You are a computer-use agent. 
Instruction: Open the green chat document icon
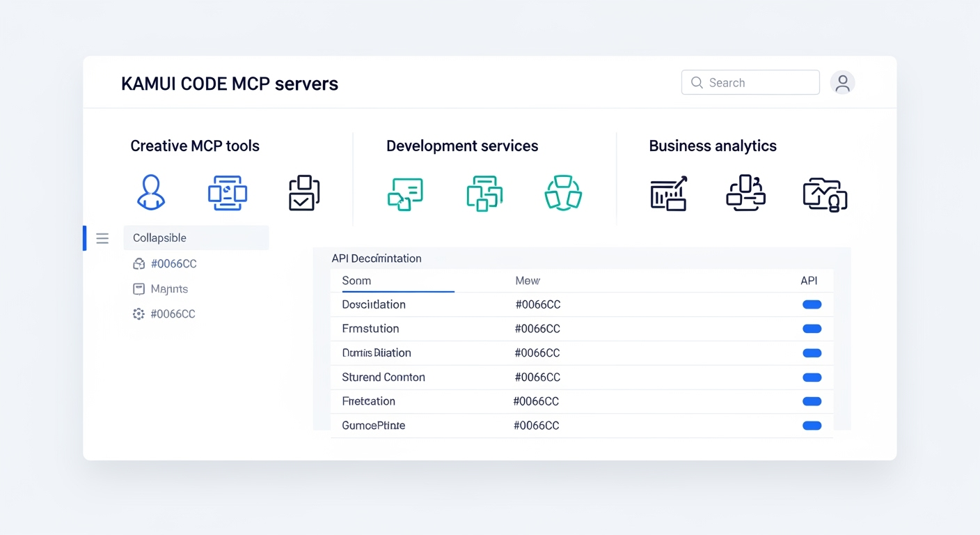tap(405, 193)
